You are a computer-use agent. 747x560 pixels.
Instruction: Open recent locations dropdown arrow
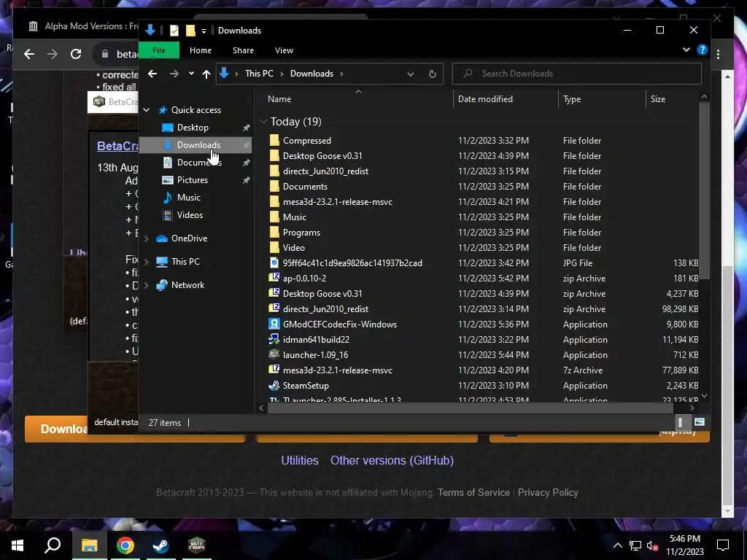[191, 74]
